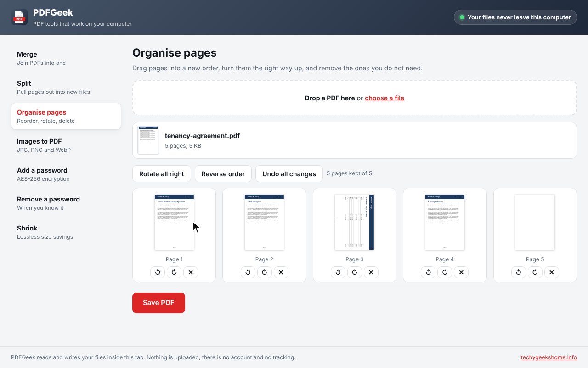Remove Page 3 from the document

pyautogui.click(x=371, y=272)
